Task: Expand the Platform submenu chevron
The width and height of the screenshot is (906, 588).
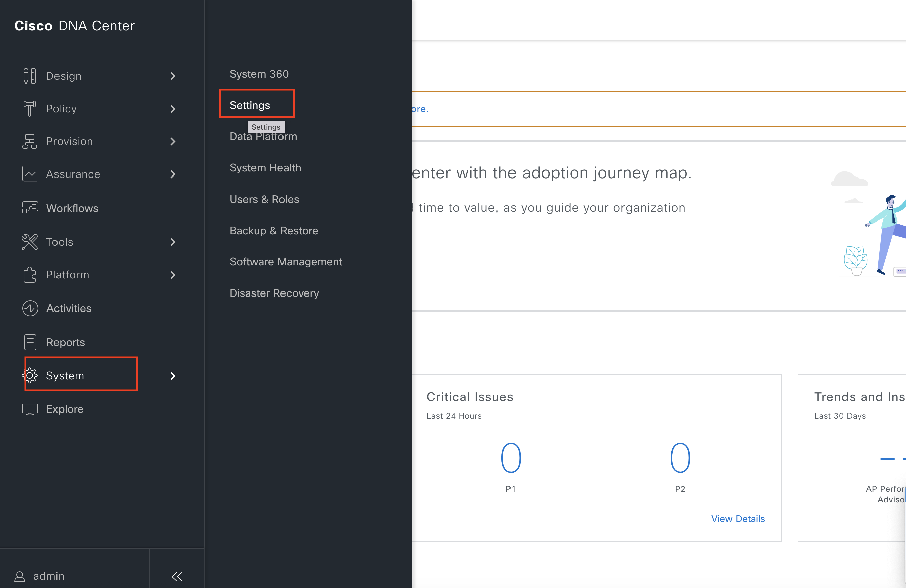Action: 173,275
